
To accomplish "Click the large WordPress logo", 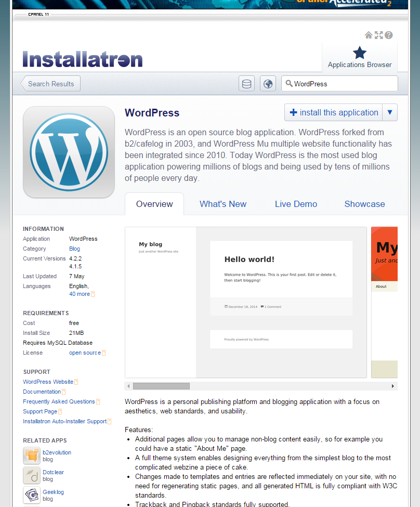I will [x=69, y=152].
